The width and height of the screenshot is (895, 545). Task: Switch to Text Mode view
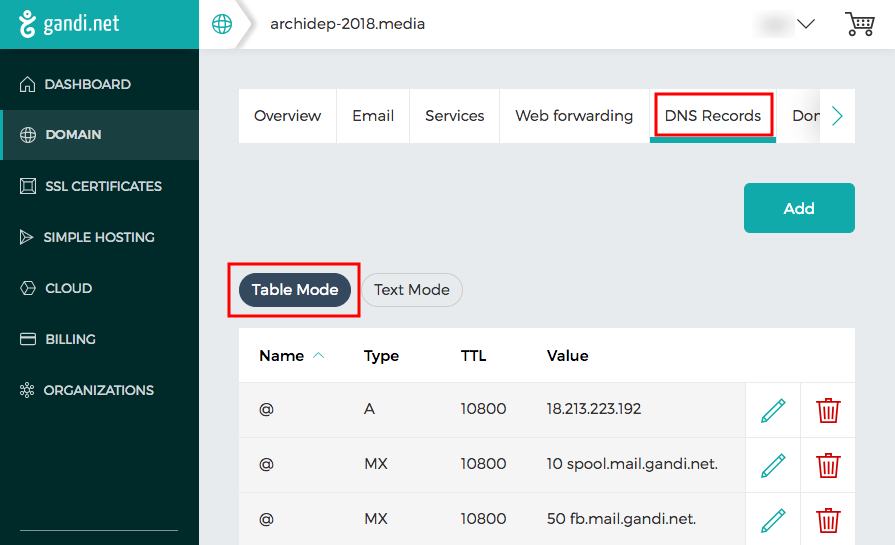(411, 290)
